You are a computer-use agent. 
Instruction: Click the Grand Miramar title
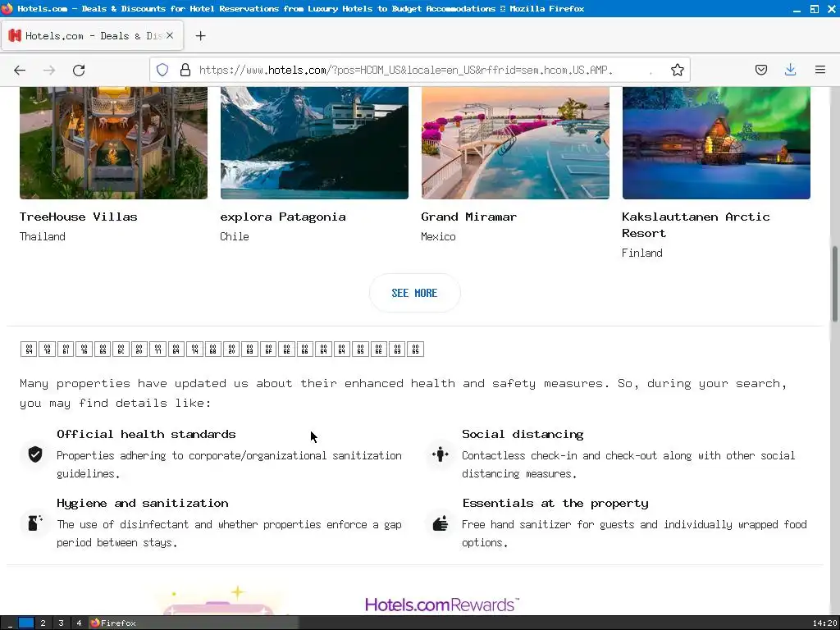468,217
